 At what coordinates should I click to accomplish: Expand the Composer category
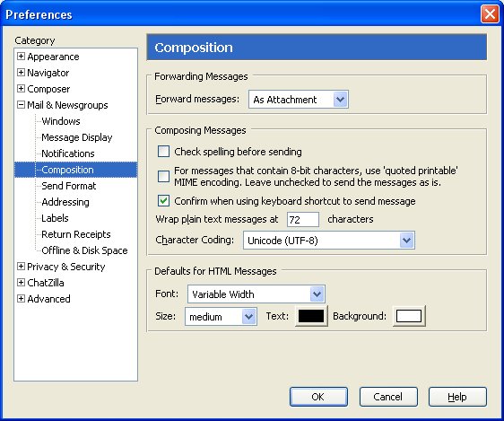pyautogui.click(x=21, y=89)
